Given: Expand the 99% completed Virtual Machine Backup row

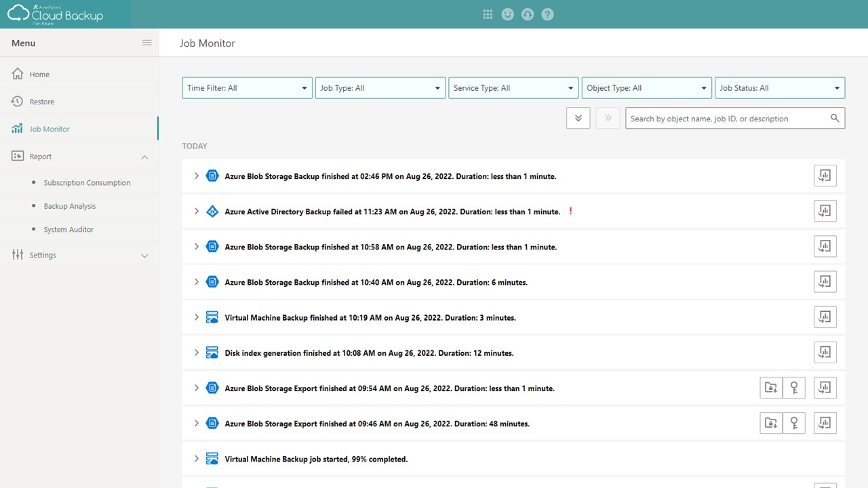Looking at the screenshot, I should (x=197, y=458).
